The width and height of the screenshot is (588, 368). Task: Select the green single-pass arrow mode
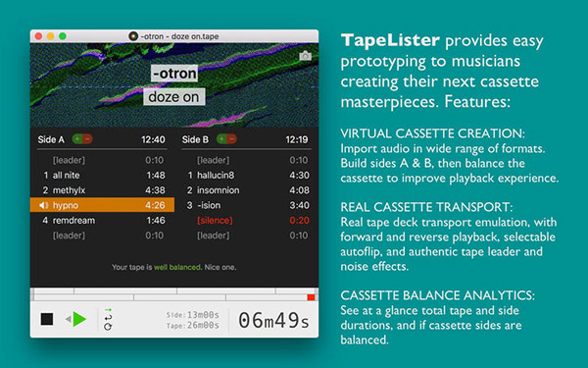(x=108, y=310)
